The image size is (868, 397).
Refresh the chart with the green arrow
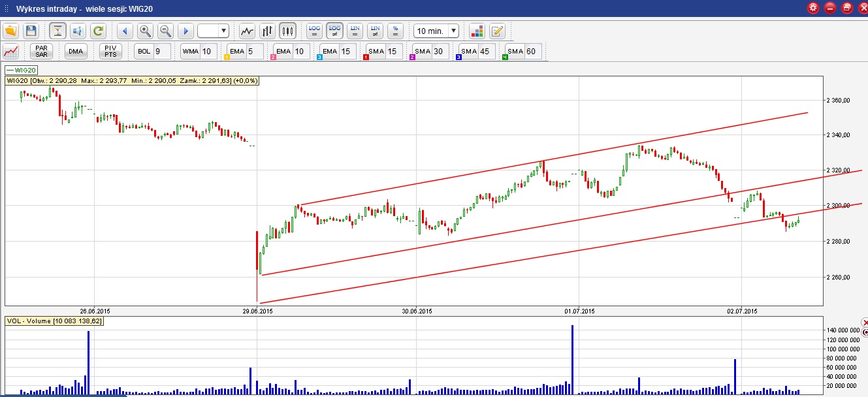[98, 31]
